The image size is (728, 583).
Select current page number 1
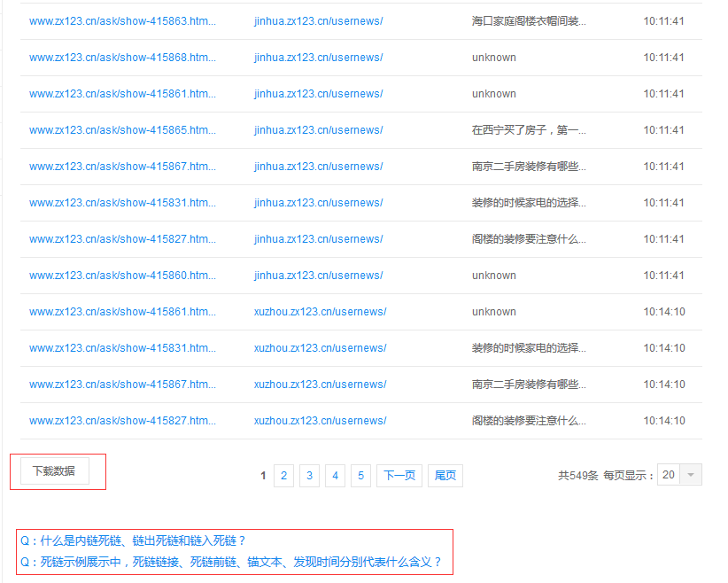click(x=263, y=476)
